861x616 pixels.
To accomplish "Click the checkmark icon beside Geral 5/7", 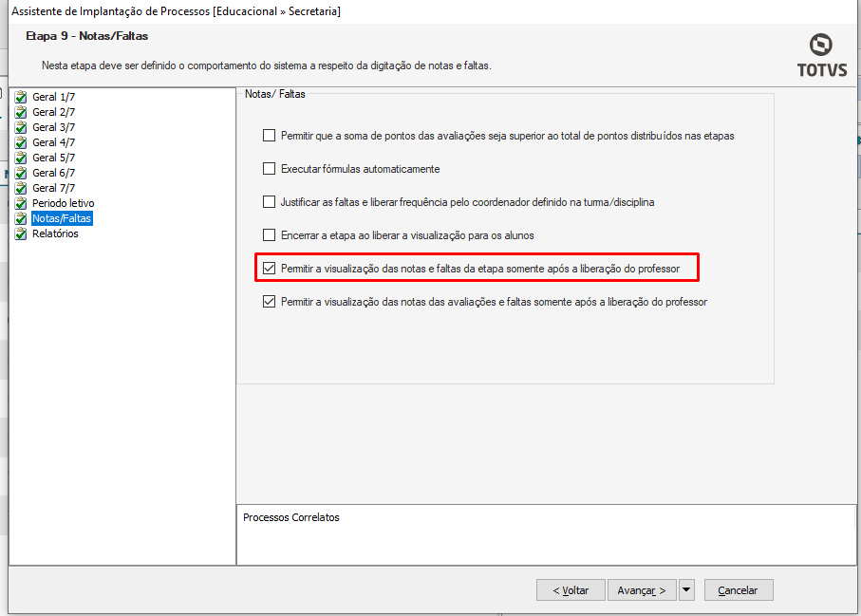I will click(x=21, y=158).
